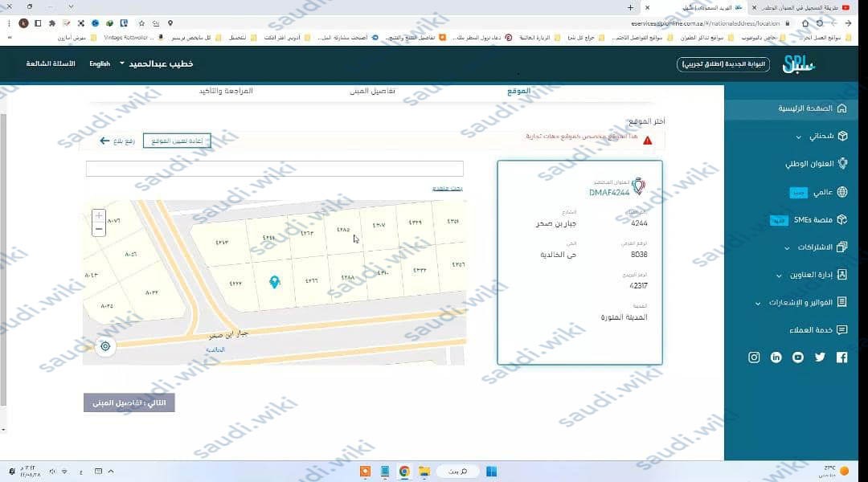Open SPL Facebook page icon
Image resolution: width=868 pixels, height=482 pixels.
(x=841, y=357)
